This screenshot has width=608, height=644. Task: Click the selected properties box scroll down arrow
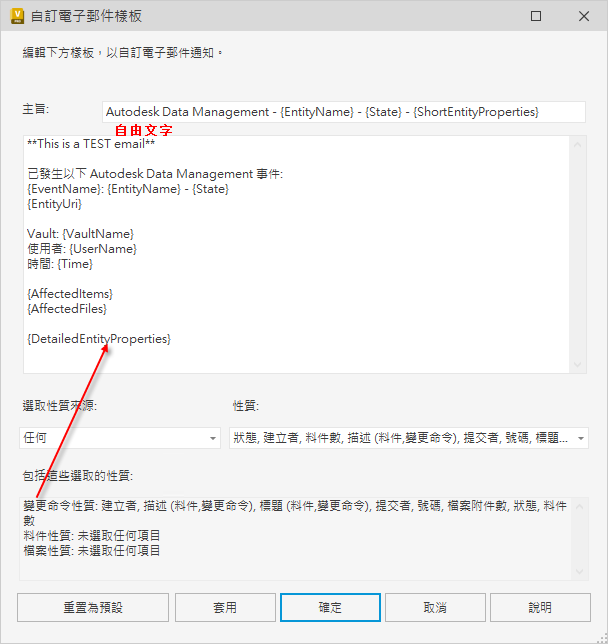(x=579, y=571)
